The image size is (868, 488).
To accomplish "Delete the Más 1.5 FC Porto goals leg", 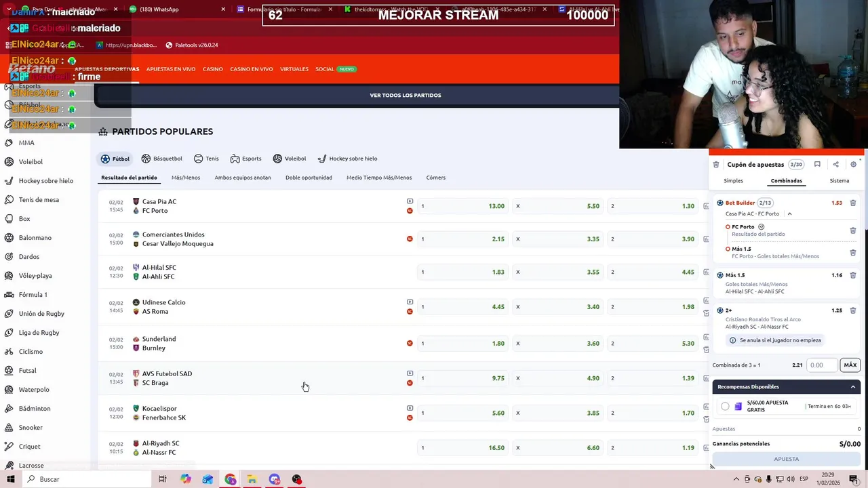I will pyautogui.click(x=853, y=252).
